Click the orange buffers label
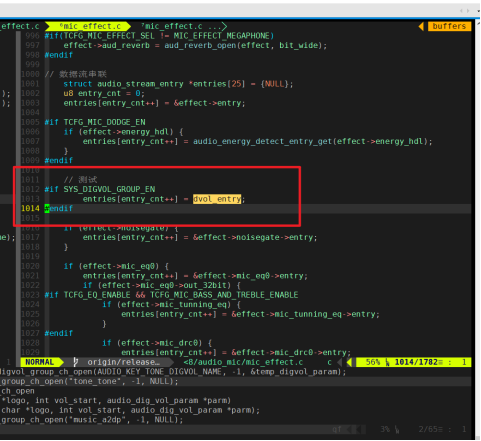Image resolution: width=481 pixels, height=441 pixels. (x=449, y=26)
